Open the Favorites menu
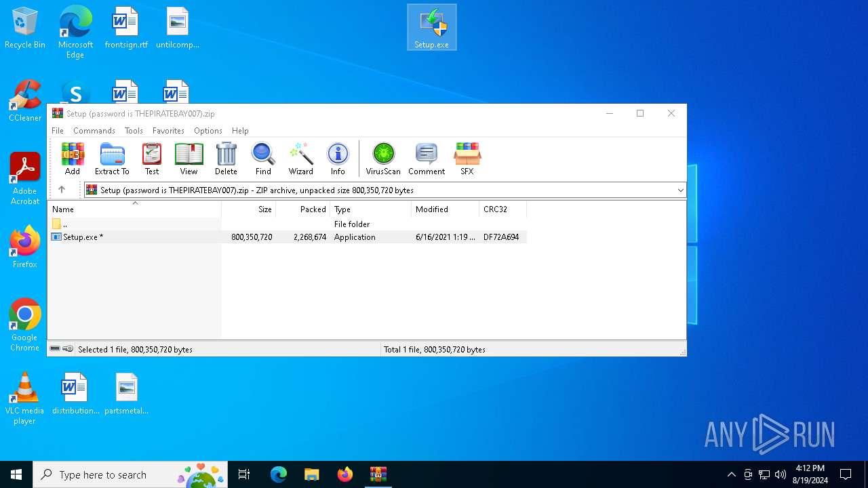Image resolution: width=868 pixels, height=488 pixels. click(168, 131)
